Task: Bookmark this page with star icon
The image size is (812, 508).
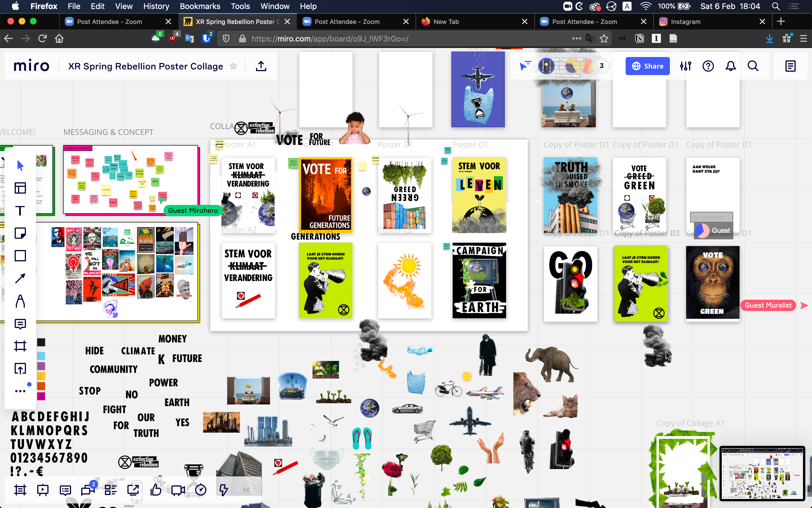Action: 604,39
